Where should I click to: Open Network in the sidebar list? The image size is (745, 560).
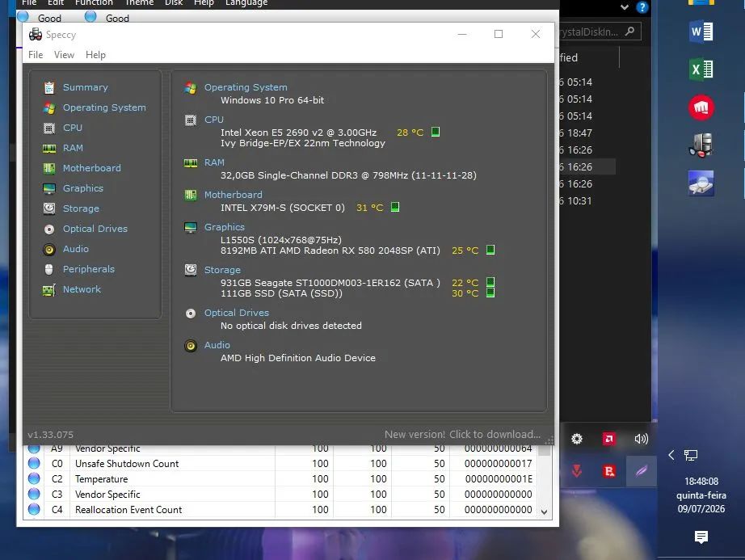pyautogui.click(x=82, y=289)
